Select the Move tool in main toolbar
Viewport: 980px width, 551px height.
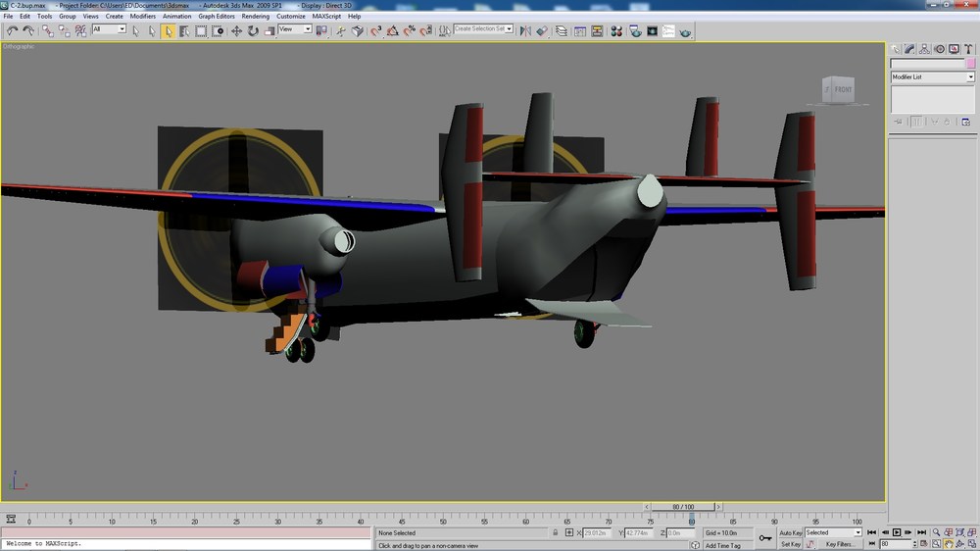(x=236, y=30)
